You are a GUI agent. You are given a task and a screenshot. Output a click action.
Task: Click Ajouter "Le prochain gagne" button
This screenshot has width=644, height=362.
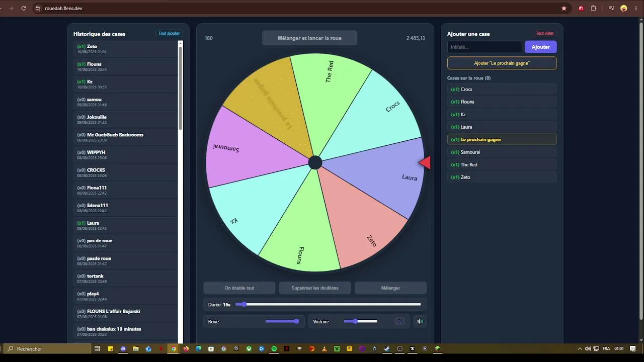tap(502, 63)
